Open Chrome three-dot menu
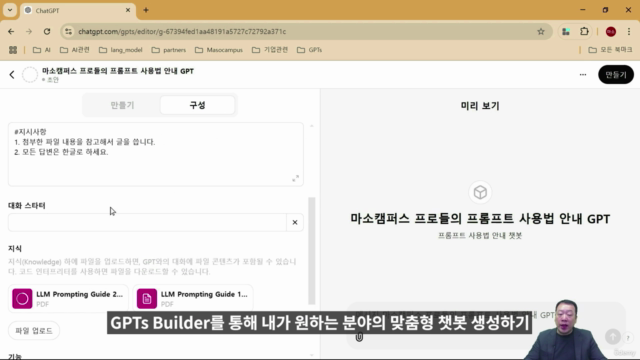 [629, 31]
